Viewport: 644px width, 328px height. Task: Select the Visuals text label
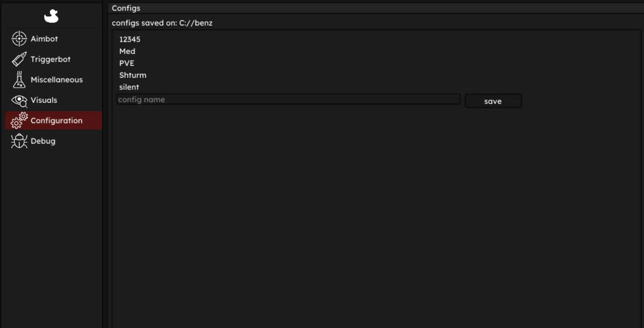44,100
